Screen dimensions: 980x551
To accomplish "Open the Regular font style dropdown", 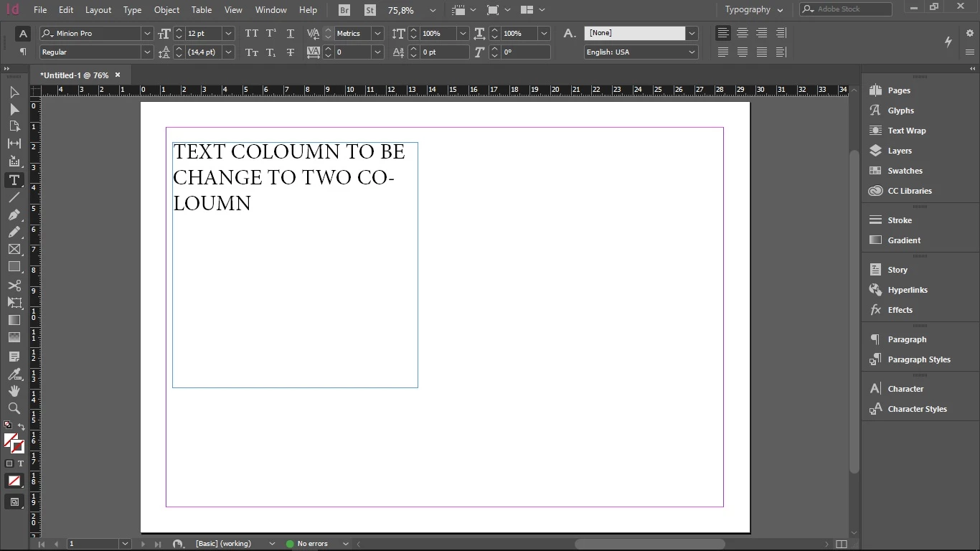I will [x=147, y=52].
